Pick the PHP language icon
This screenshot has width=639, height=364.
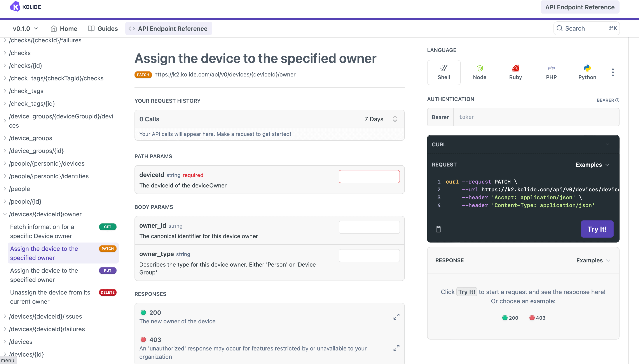tap(551, 72)
